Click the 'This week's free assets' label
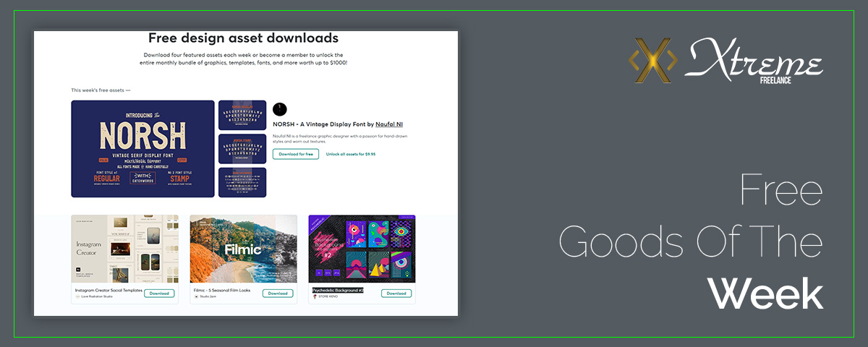Viewport: 868px width, 347px height. (x=101, y=90)
